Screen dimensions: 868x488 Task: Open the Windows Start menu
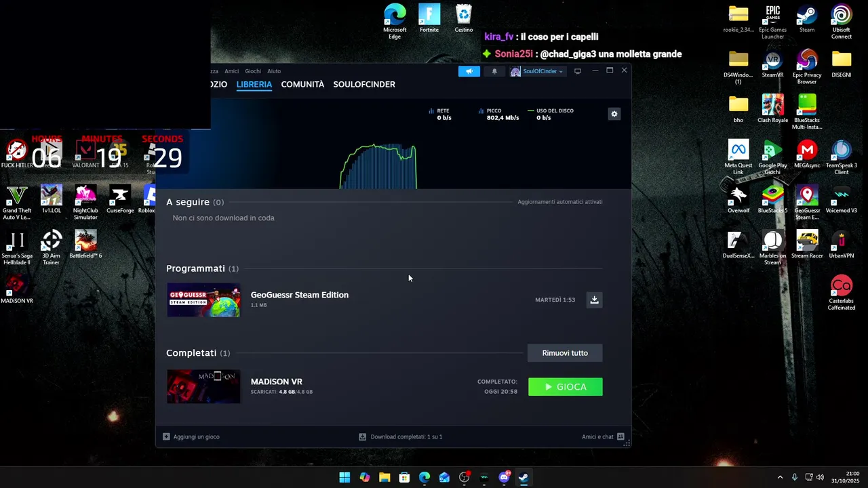344,477
